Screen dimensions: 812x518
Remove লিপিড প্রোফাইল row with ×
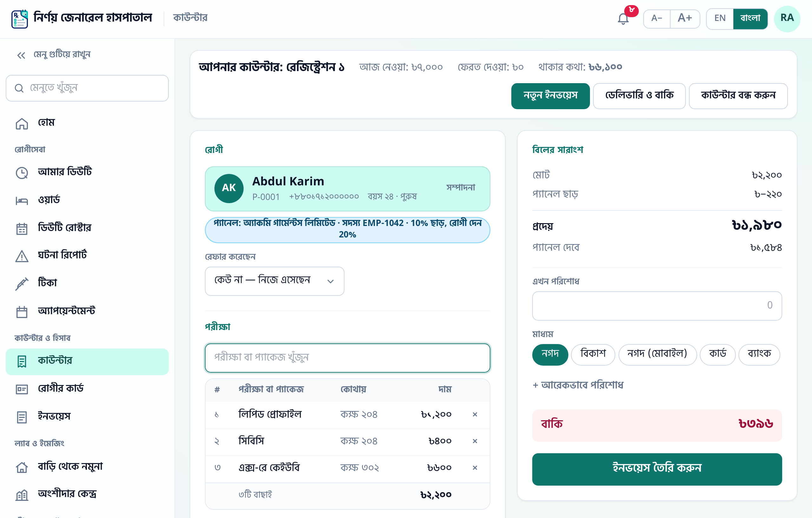click(475, 415)
